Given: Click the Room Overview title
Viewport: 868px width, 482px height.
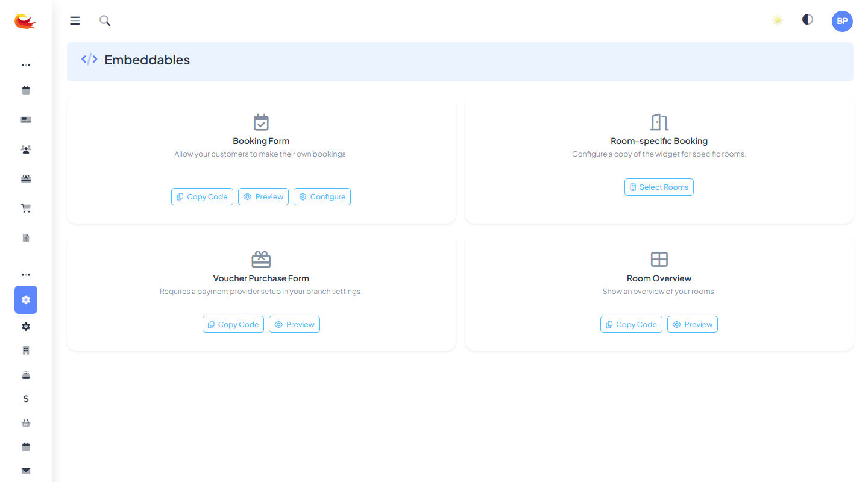Looking at the screenshot, I should 659,278.
